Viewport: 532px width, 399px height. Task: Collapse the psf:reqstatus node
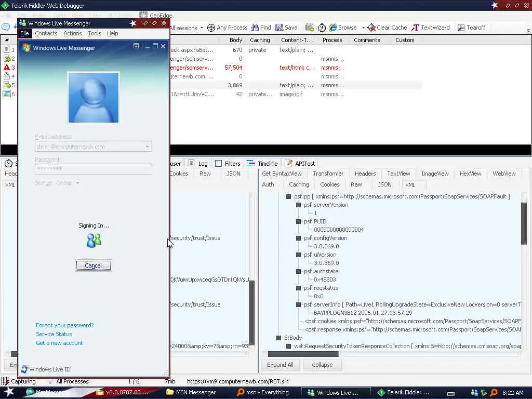[299, 288]
